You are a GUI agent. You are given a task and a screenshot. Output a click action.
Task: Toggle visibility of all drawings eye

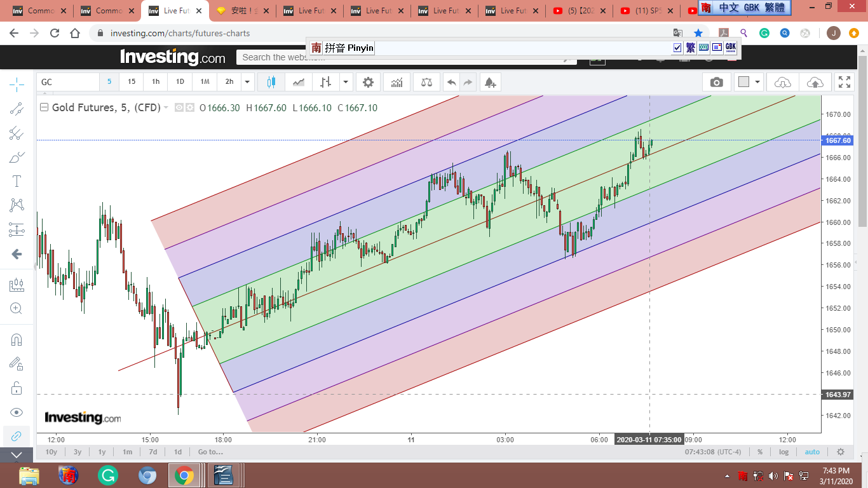(x=17, y=412)
